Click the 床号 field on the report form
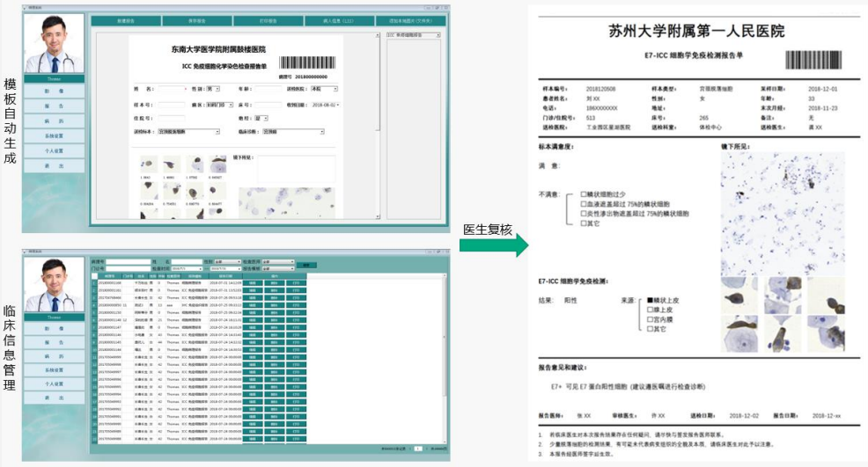 click(x=268, y=106)
